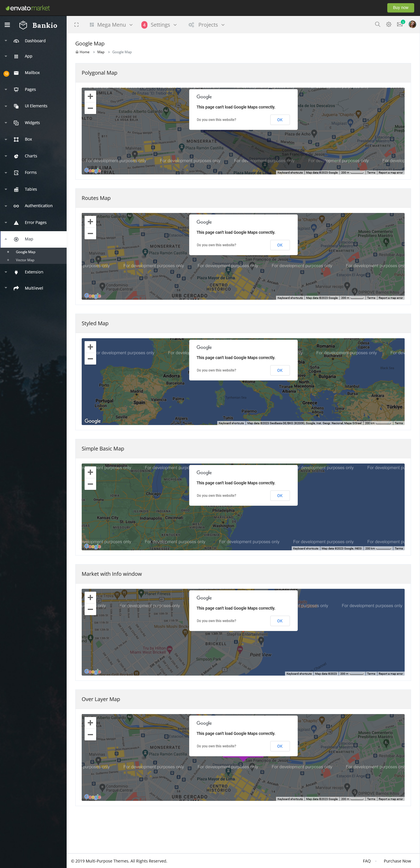Open the Error Pages menu item
This screenshot has height=868, width=420.
pyautogui.click(x=35, y=222)
